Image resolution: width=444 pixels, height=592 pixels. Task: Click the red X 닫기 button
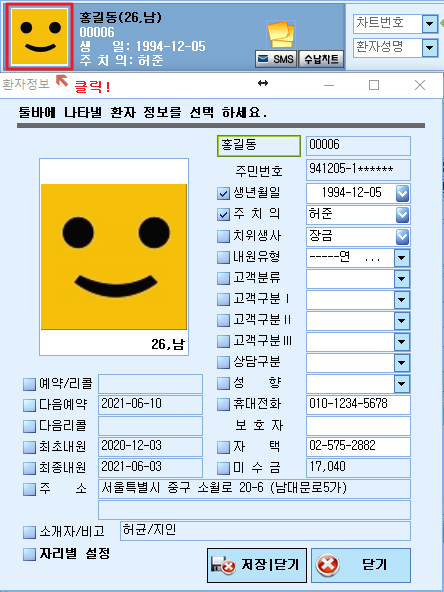361,565
